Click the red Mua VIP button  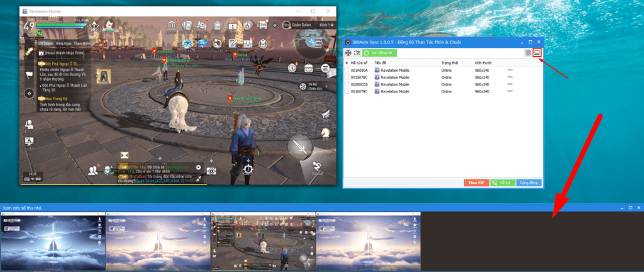[477, 183]
